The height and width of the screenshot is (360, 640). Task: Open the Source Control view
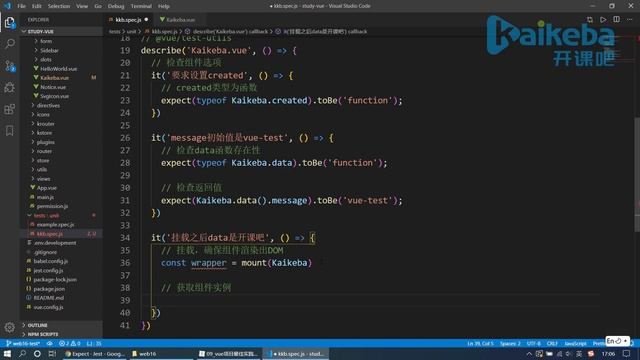(9, 66)
